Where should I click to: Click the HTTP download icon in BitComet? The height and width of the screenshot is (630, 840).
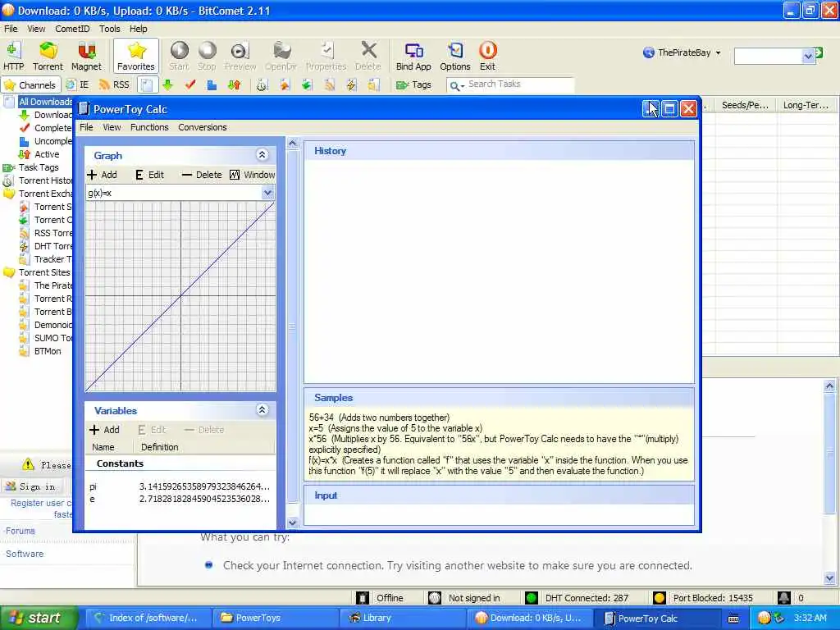click(13, 57)
